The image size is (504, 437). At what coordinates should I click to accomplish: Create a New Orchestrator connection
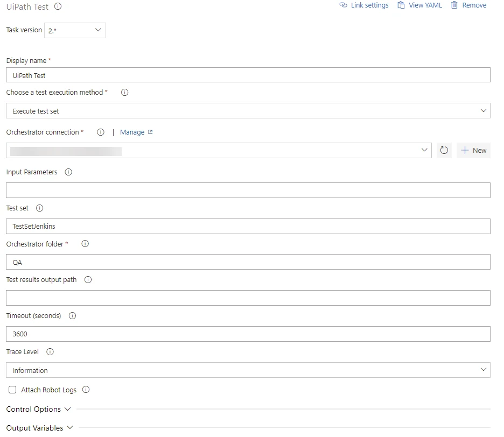click(473, 150)
